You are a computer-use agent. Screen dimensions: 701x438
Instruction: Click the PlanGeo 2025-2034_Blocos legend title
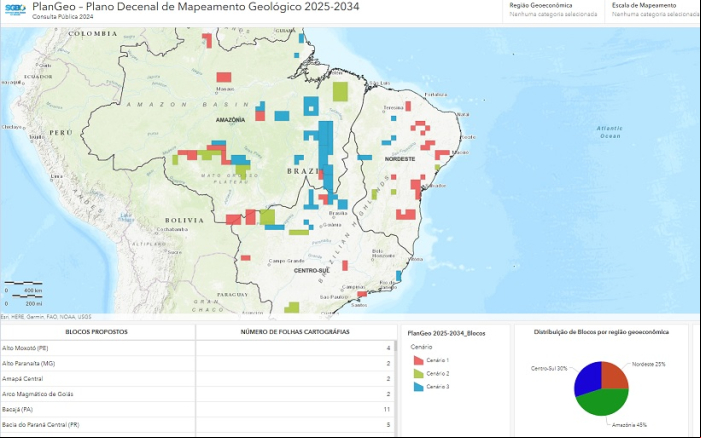pos(446,333)
